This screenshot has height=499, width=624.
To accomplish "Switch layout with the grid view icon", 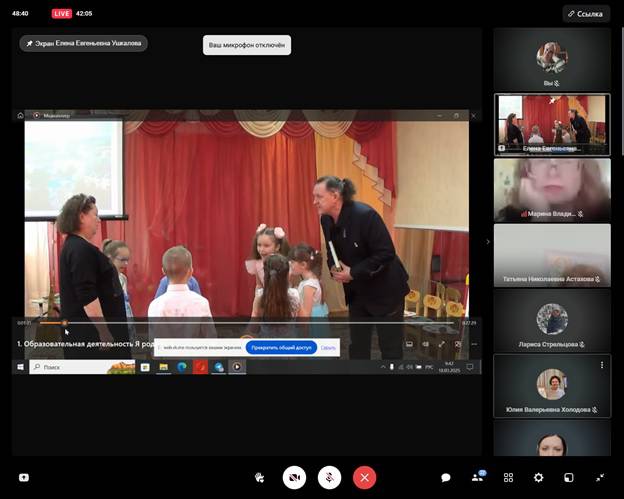I will coord(508,478).
